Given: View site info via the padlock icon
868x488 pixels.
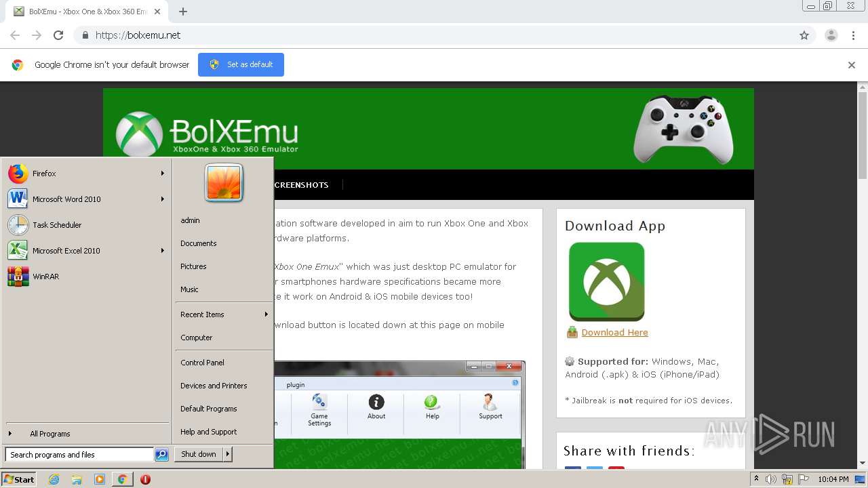Looking at the screenshot, I should (85, 35).
